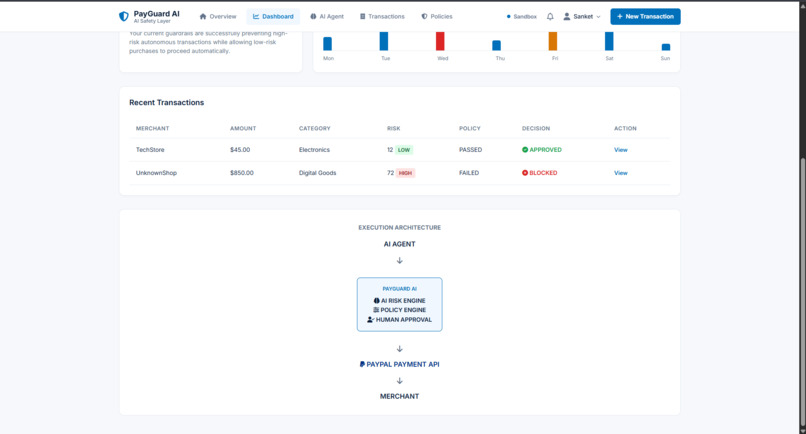This screenshot has width=806, height=434.
Task: Click the APPROVED decision text
Action: [x=545, y=150]
